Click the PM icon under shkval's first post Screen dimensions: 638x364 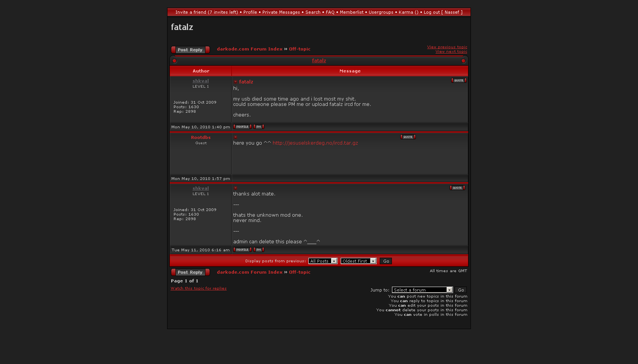[259, 127]
